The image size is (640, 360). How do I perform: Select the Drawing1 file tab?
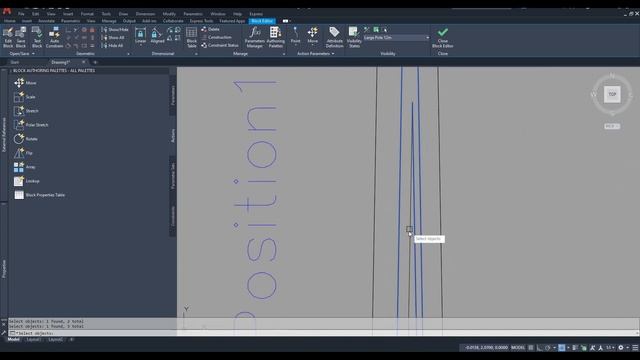60,62
